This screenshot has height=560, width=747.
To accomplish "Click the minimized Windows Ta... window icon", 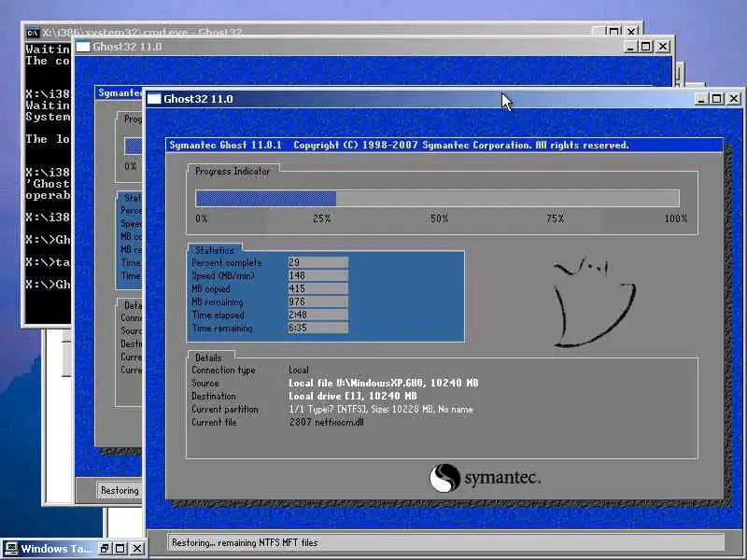I will click(10, 548).
